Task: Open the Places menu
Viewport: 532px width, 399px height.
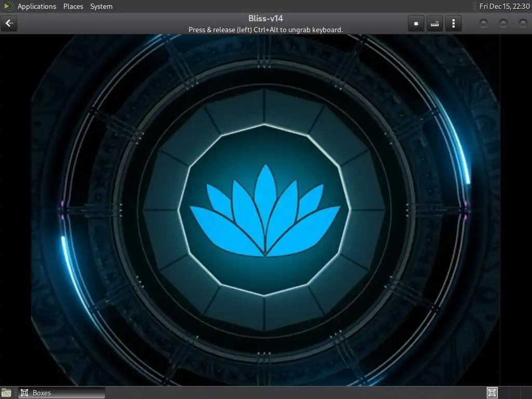Action: pyautogui.click(x=73, y=6)
